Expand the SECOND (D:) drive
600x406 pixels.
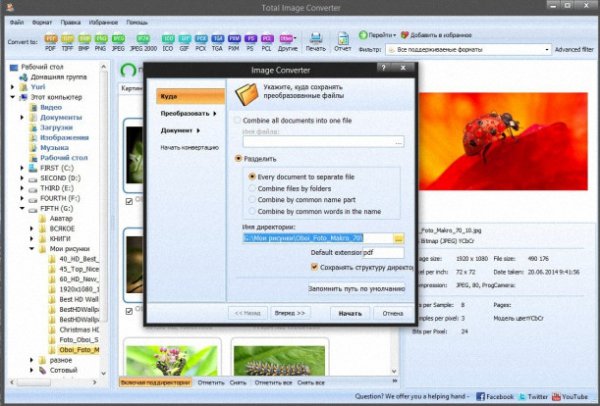point(22,178)
